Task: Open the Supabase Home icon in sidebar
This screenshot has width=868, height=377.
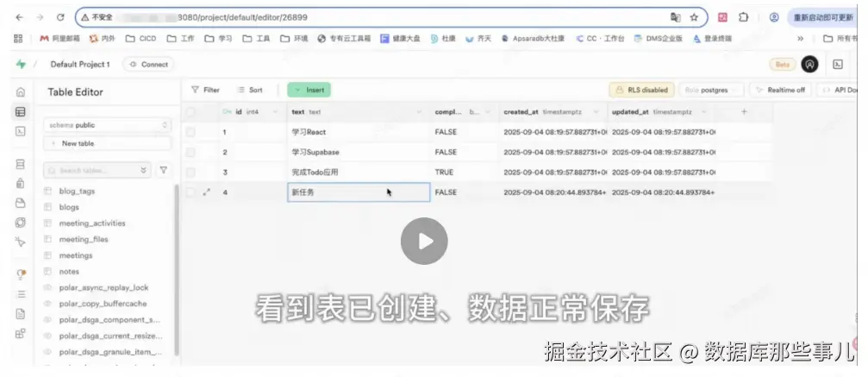Action: [21, 92]
